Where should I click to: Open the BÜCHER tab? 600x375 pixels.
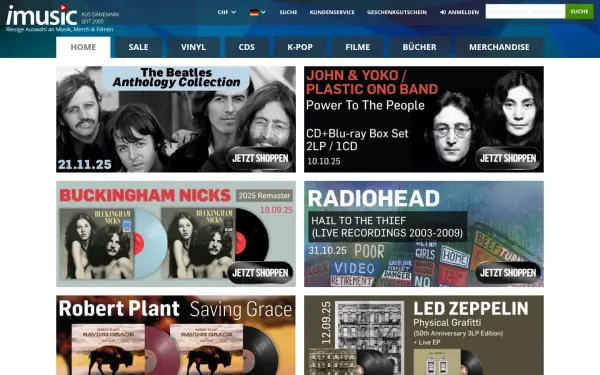click(419, 47)
